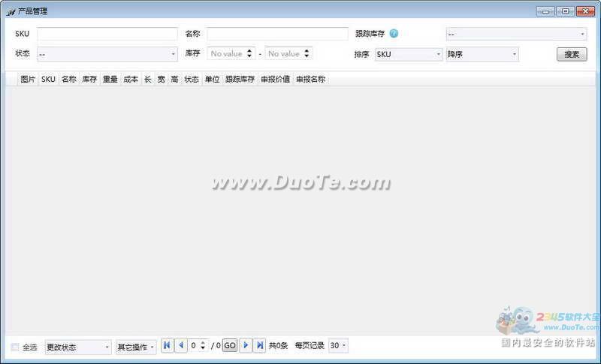Click the 名称 search input field

(277, 34)
